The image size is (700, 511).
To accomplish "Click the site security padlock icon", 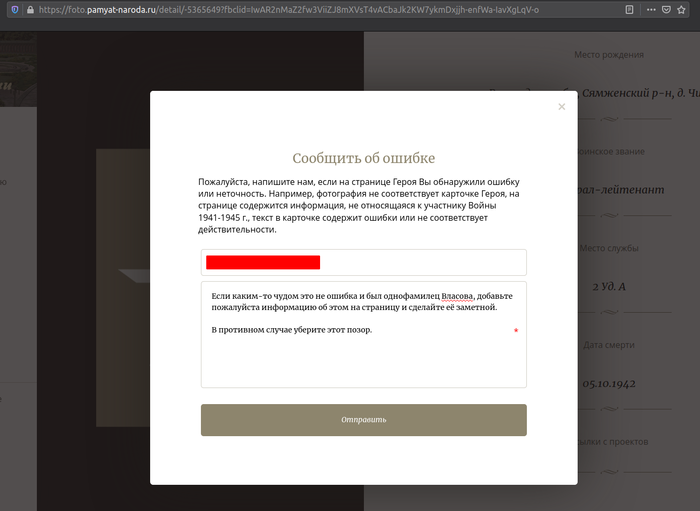I will [29, 9].
